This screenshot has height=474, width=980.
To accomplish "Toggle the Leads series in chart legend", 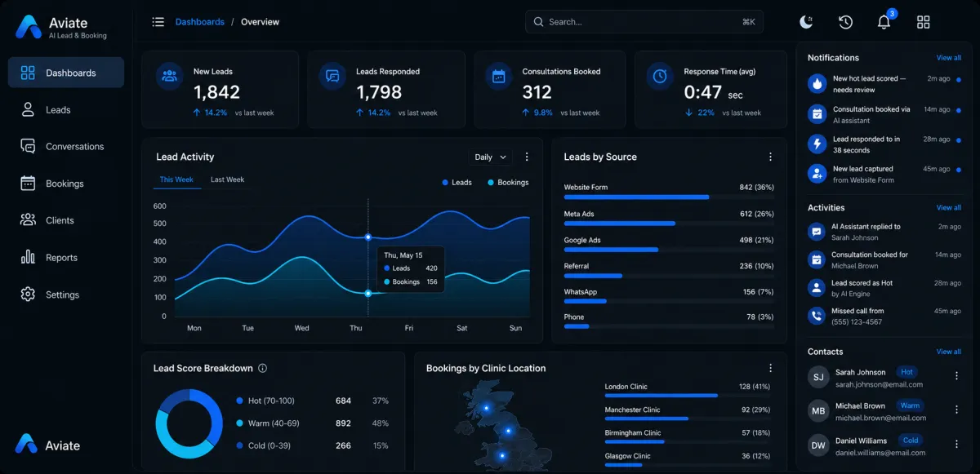I will pos(457,182).
